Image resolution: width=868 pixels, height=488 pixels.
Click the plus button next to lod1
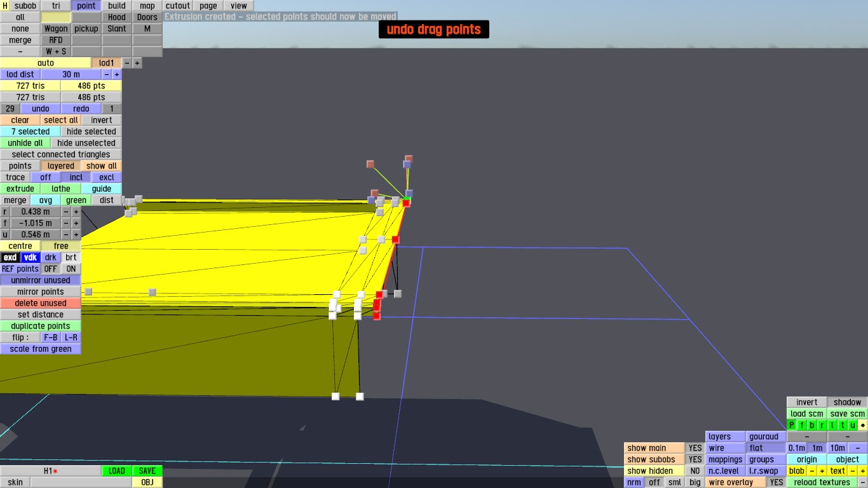[x=137, y=63]
